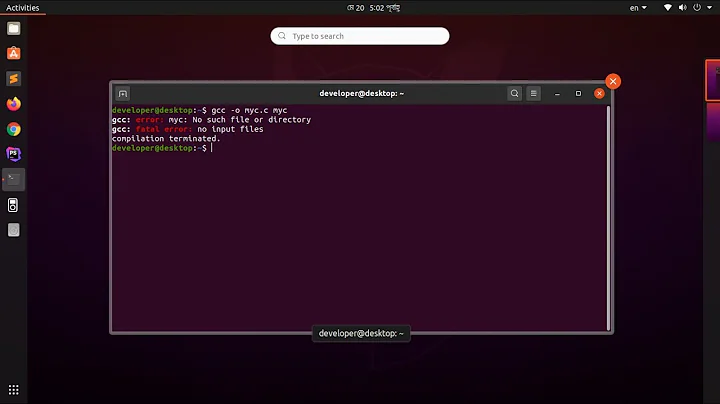The width and height of the screenshot is (720, 404).
Task: Open the Files app in dock
Action: (x=14, y=28)
